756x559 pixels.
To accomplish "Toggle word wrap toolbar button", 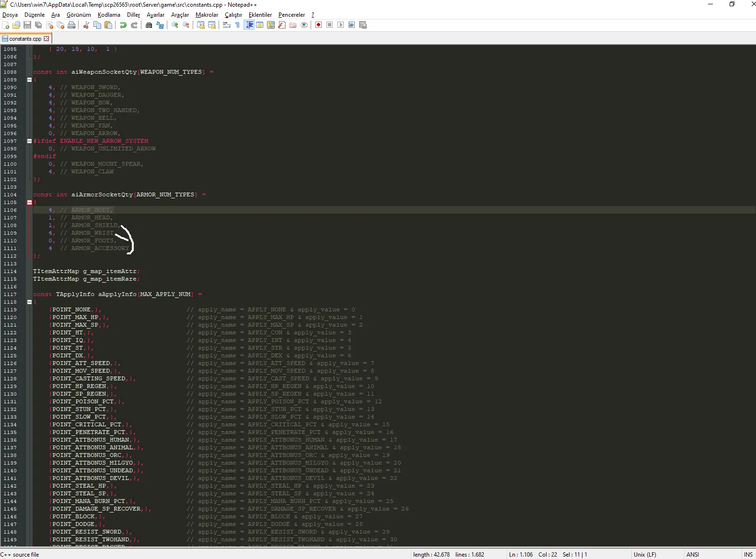I will coord(227,25).
